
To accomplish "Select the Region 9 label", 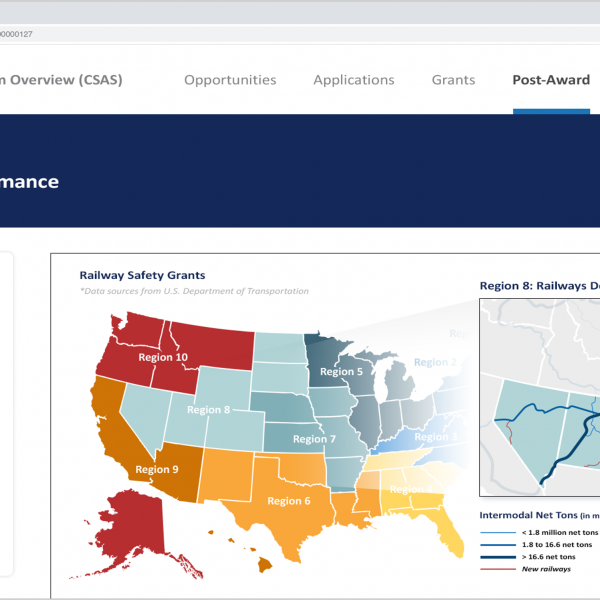I will pos(158,469).
